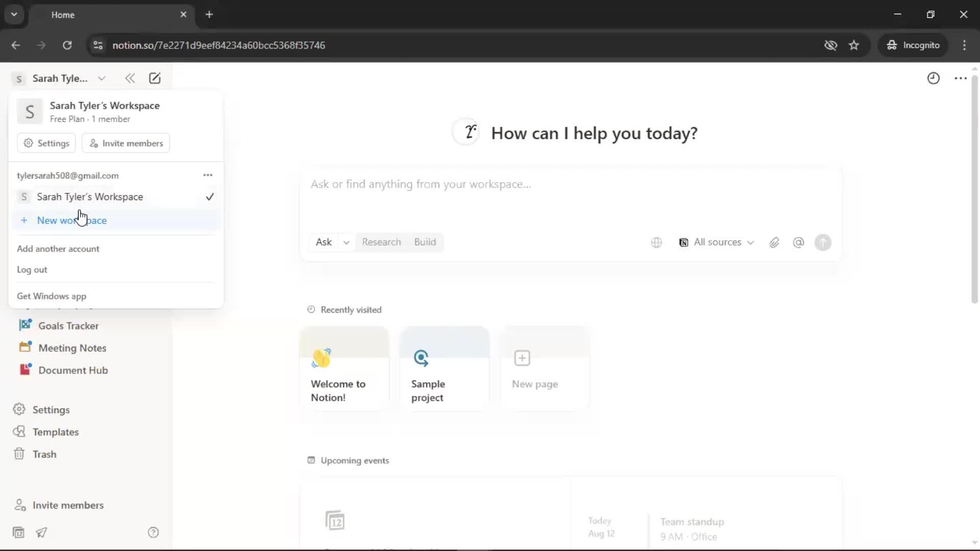
Task: Click the Incognito indicator
Action: click(913, 45)
